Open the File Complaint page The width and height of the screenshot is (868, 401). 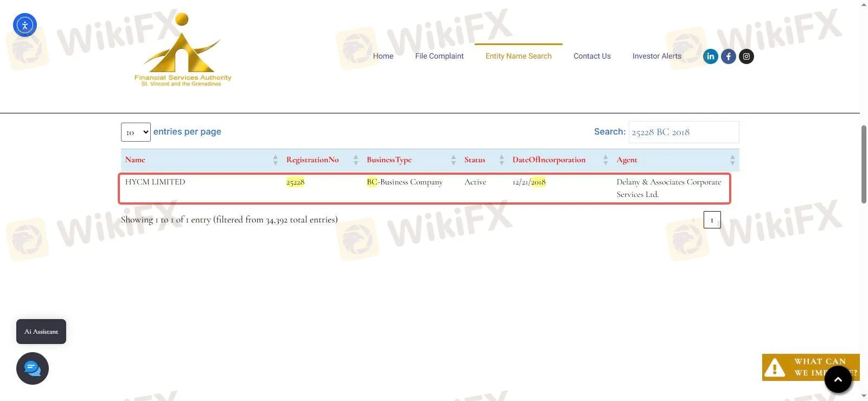pos(439,56)
